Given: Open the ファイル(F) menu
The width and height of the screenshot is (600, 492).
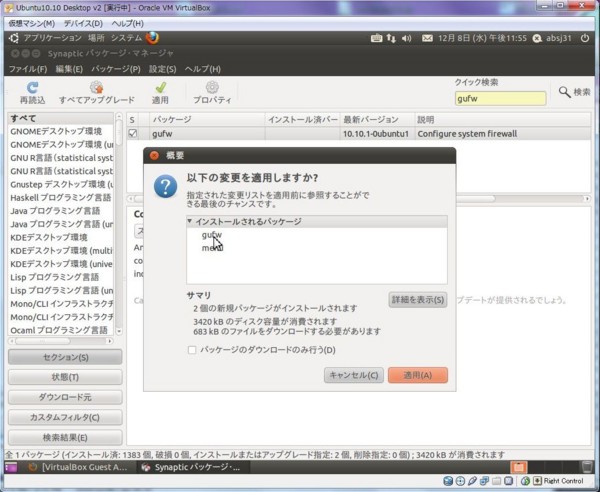Looking at the screenshot, I should click(x=28, y=69).
